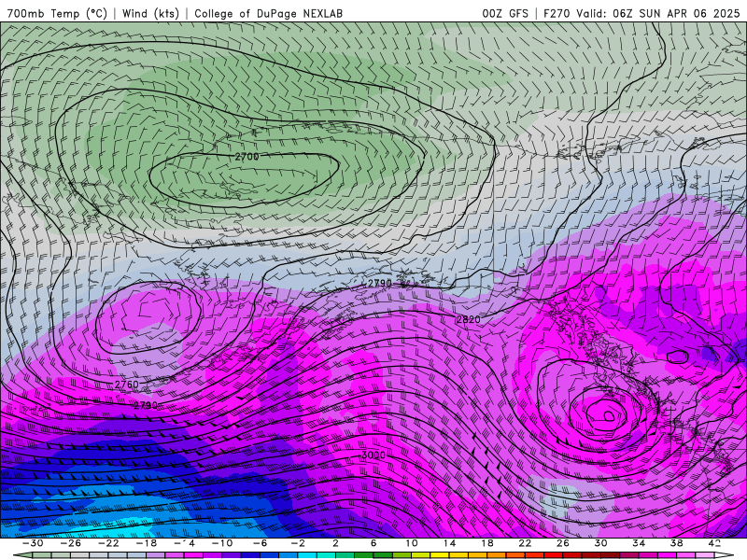
Task: Select the "Wind (kts)" header label
Action: [150, 13]
